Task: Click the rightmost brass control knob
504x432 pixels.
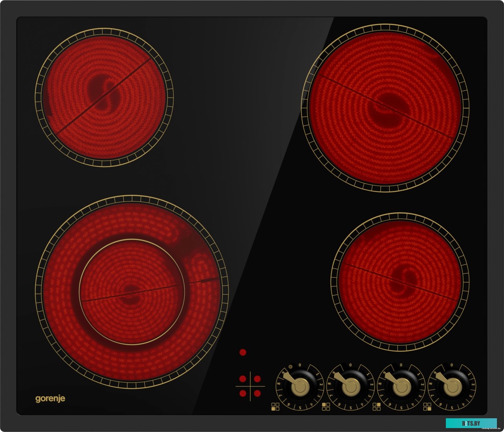Action: [x=452, y=387]
